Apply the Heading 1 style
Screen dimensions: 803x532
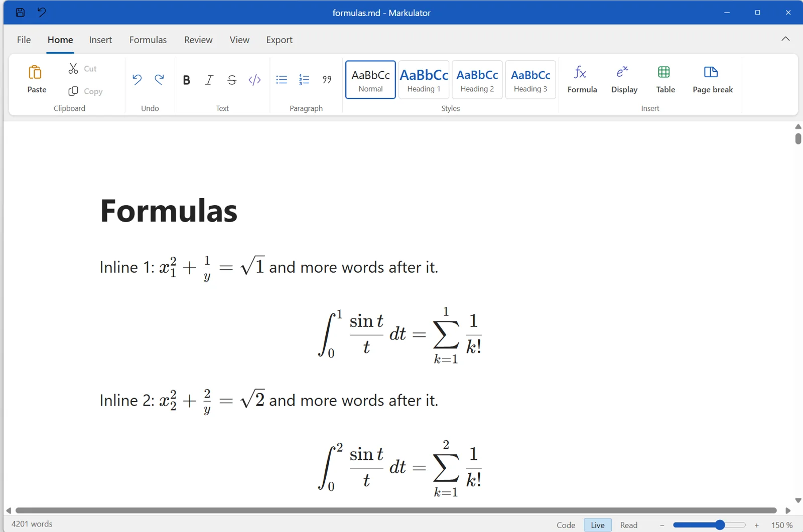[424, 80]
